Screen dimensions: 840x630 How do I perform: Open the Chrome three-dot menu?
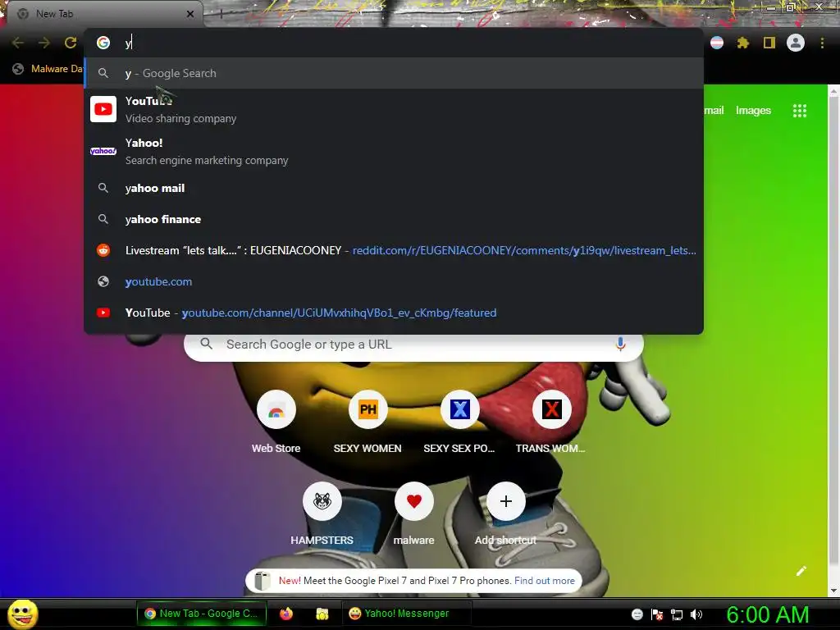point(822,43)
